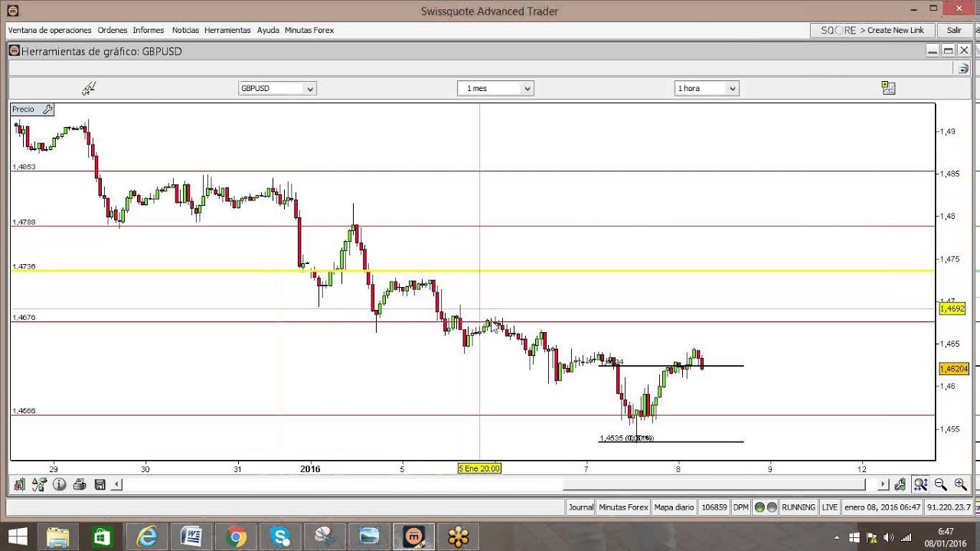Zoom out of the chart
980x551 pixels.
coord(941,484)
